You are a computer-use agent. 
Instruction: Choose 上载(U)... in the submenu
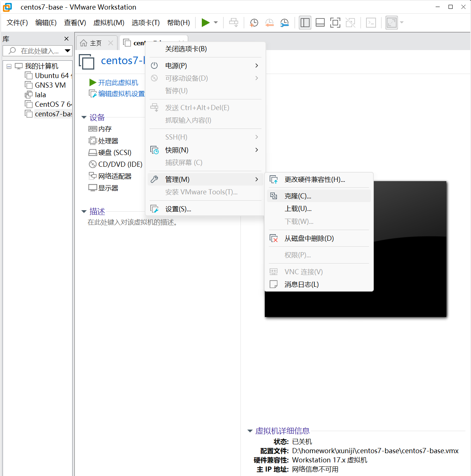coord(319,209)
